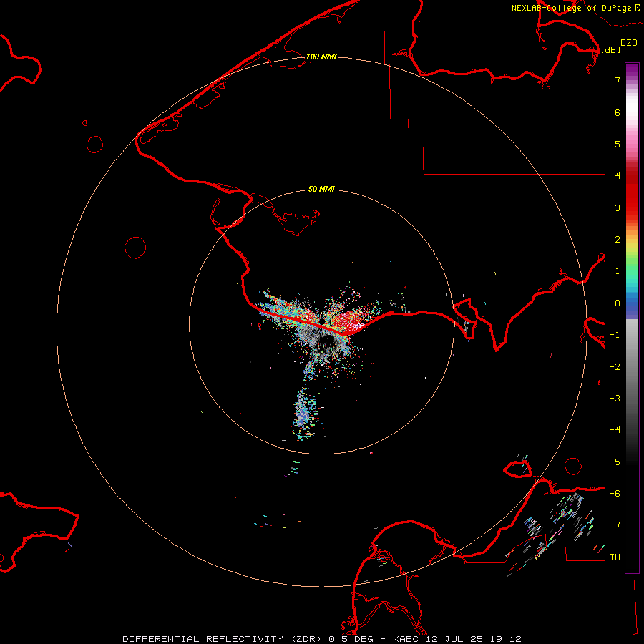Click the DZD legend title

tap(629, 43)
